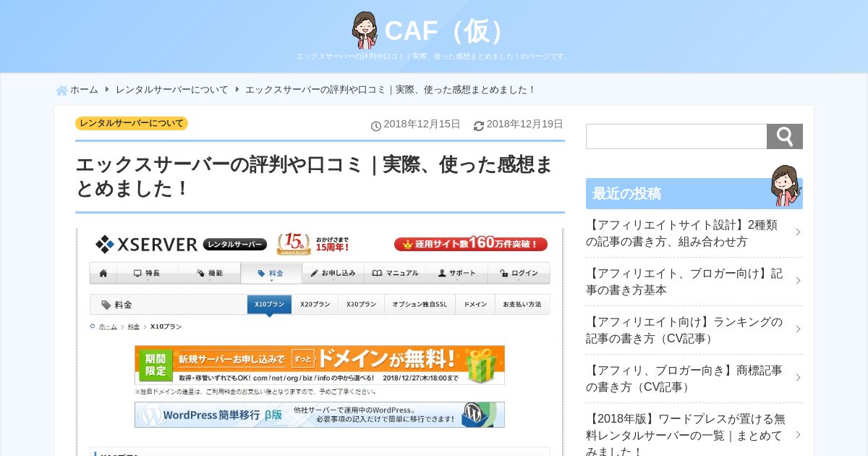Select 料金 tab in XSERVER nav
868x456 pixels.
coord(271,273)
